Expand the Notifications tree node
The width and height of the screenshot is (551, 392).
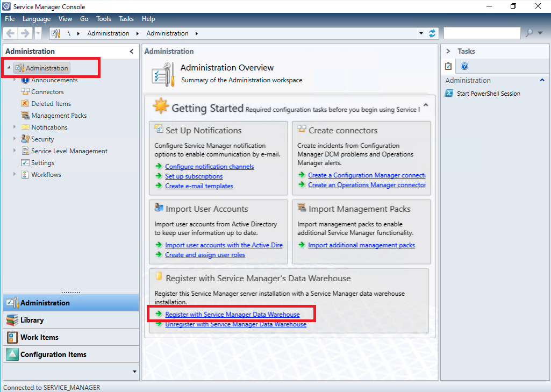[15, 127]
